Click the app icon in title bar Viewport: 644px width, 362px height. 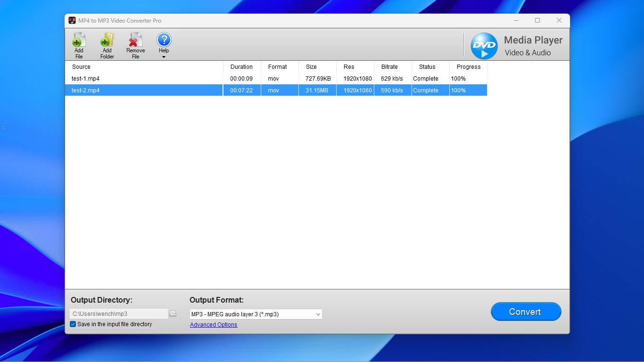72,20
